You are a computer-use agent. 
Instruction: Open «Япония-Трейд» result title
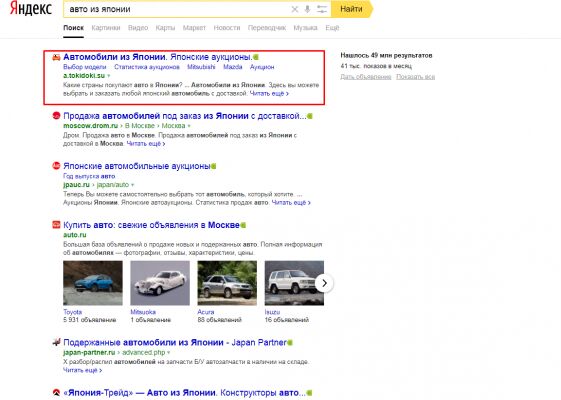click(x=184, y=393)
